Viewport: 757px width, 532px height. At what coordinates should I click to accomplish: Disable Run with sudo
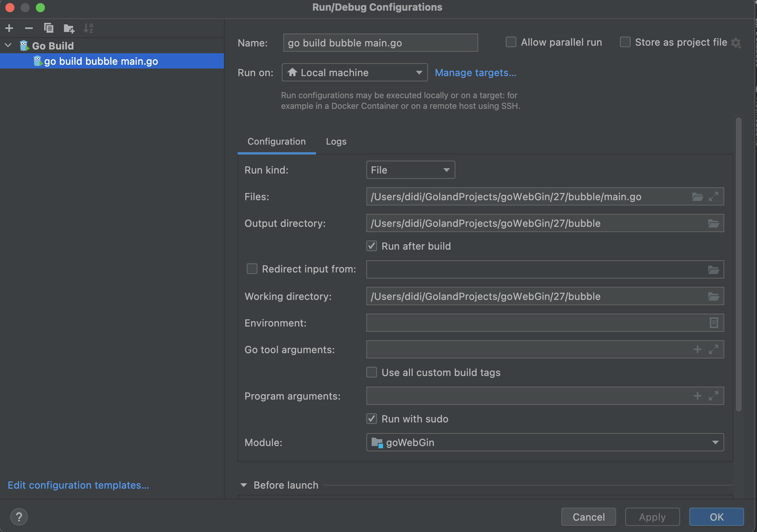[x=372, y=419]
